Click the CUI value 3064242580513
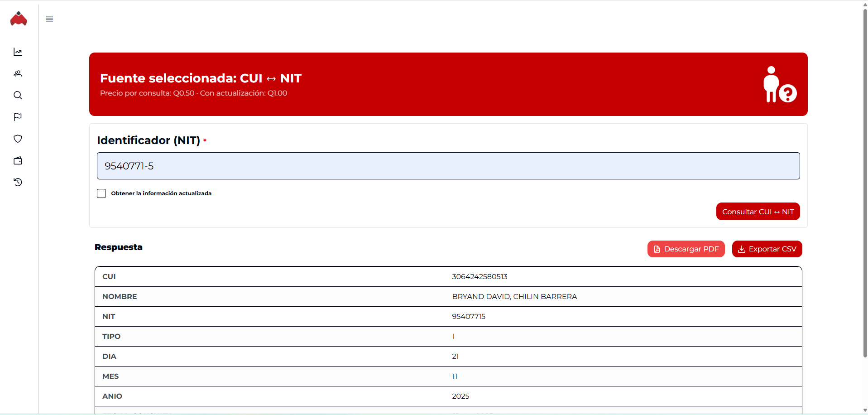This screenshot has height=415, width=868. (480, 277)
